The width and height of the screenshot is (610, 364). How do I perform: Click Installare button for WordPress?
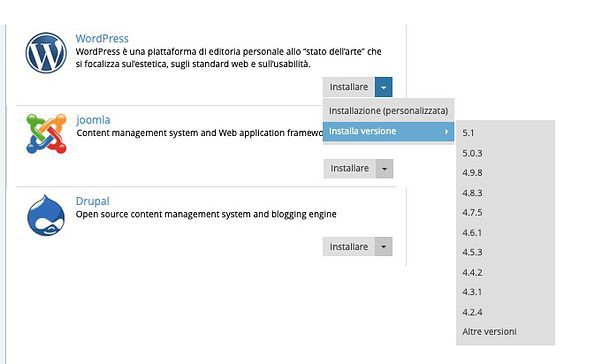point(349,87)
